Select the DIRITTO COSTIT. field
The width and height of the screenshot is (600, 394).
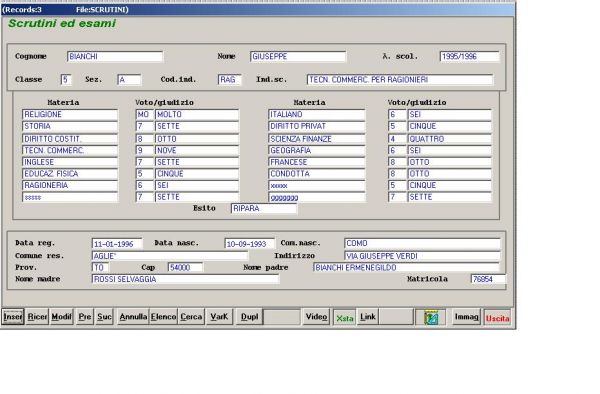click(70, 139)
